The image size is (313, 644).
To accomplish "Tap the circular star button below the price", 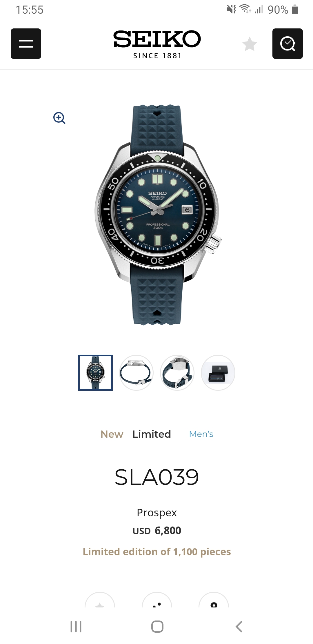I will pyautogui.click(x=100, y=600).
